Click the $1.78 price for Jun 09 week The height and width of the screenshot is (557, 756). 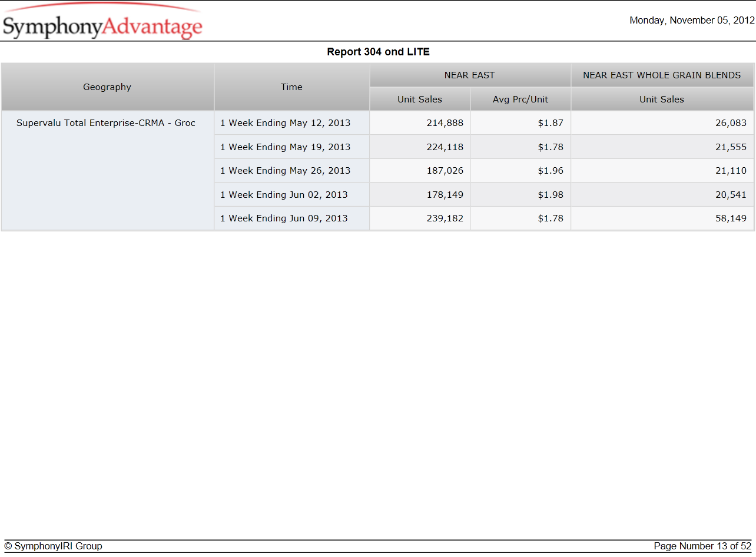(x=551, y=218)
